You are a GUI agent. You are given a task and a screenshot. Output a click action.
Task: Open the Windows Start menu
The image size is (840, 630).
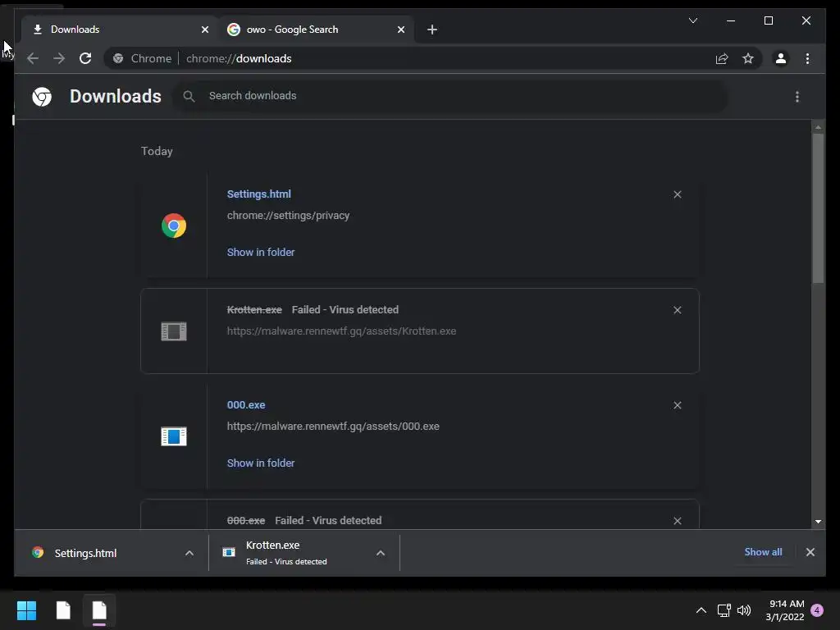26,610
